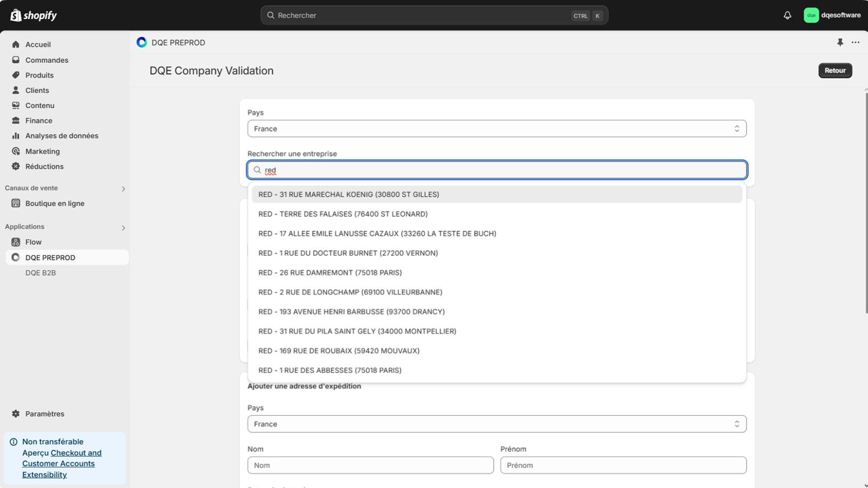Click the Boutique en ligne store icon

tap(16, 203)
